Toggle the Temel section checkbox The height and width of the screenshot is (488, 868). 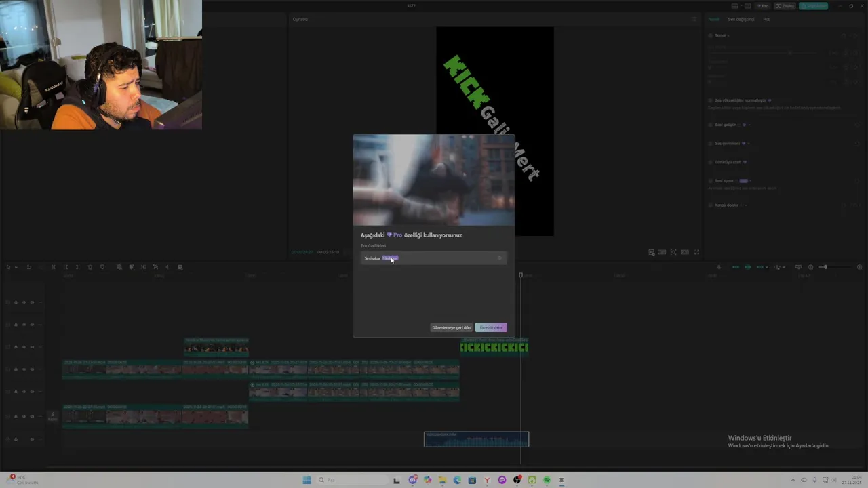(711, 35)
